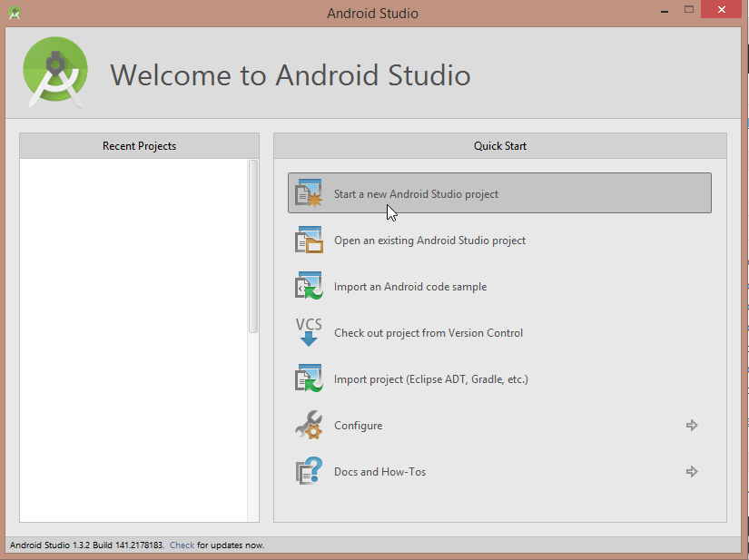Open Docs and How-Tos submenu

pyautogui.click(x=499, y=471)
